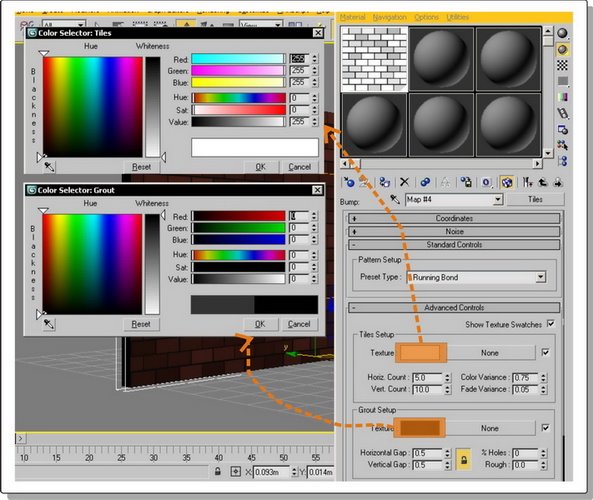
Task: Open the Material Editor Options icon
Action: 562,129
